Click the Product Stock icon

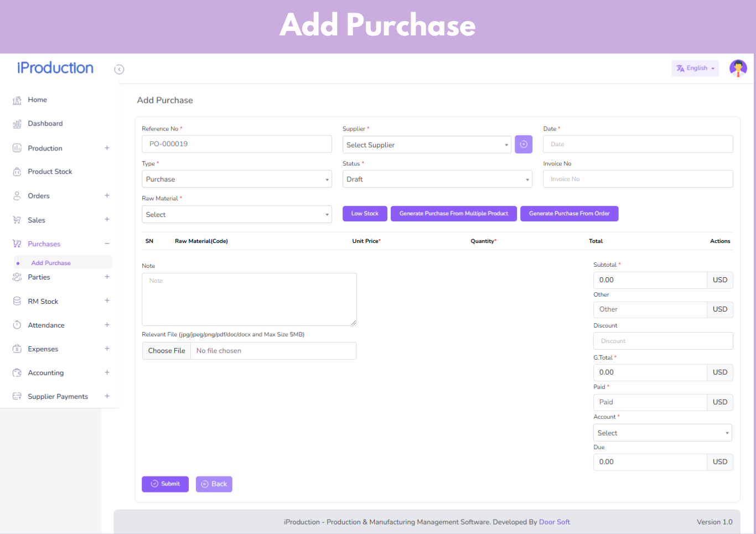coord(17,172)
